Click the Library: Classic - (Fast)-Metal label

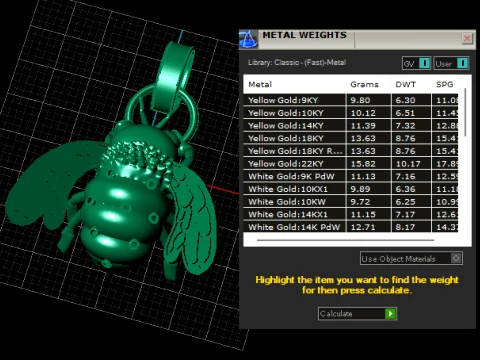297,63
